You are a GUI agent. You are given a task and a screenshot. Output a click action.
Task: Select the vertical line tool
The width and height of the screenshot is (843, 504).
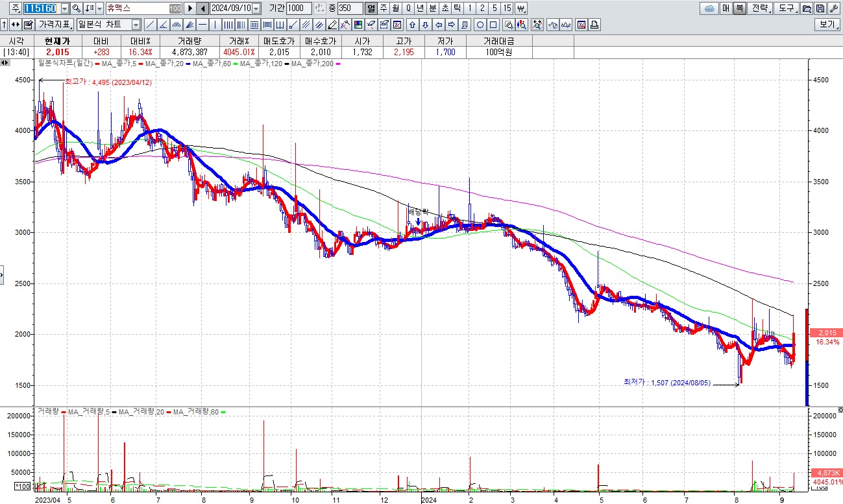pos(215,25)
